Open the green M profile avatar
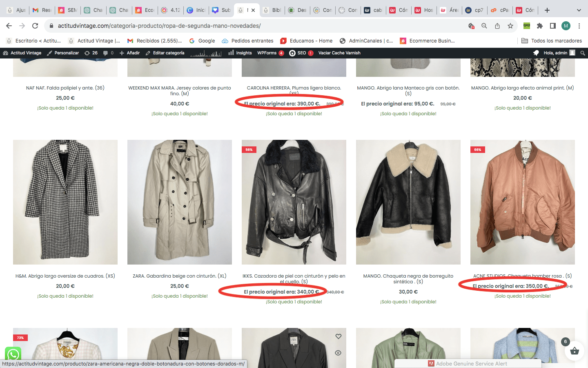This screenshot has width=588, height=368. 566,26
